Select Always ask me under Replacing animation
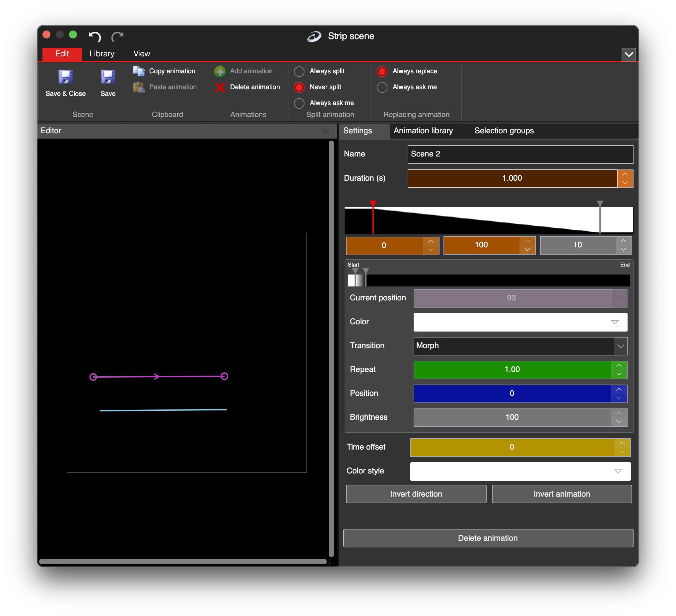676x616 pixels. (382, 87)
